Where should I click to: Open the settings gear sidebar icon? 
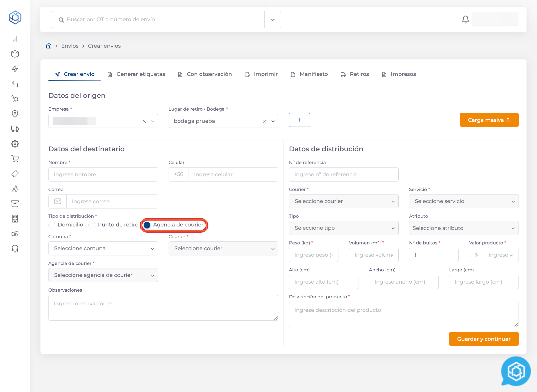pyautogui.click(x=15, y=144)
